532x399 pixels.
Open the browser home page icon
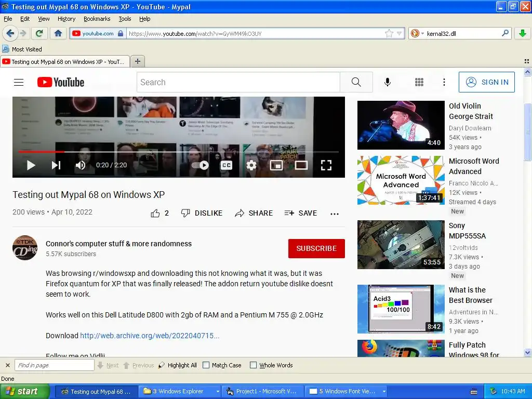pyautogui.click(x=58, y=33)
